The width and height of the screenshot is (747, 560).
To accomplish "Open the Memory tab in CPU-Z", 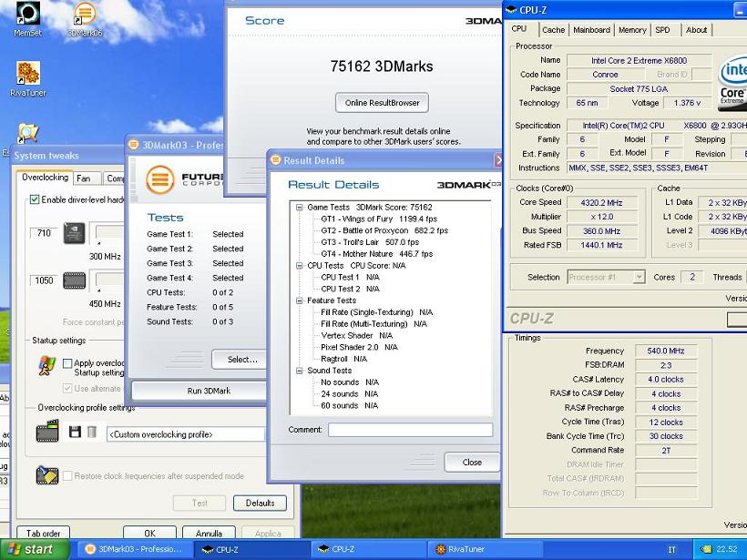I will click(x=632, y=30).
